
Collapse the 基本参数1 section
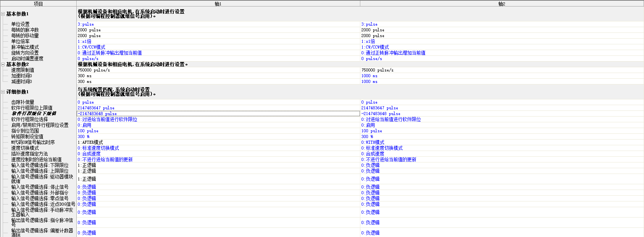pyautogui.click(x=3, y=14)
